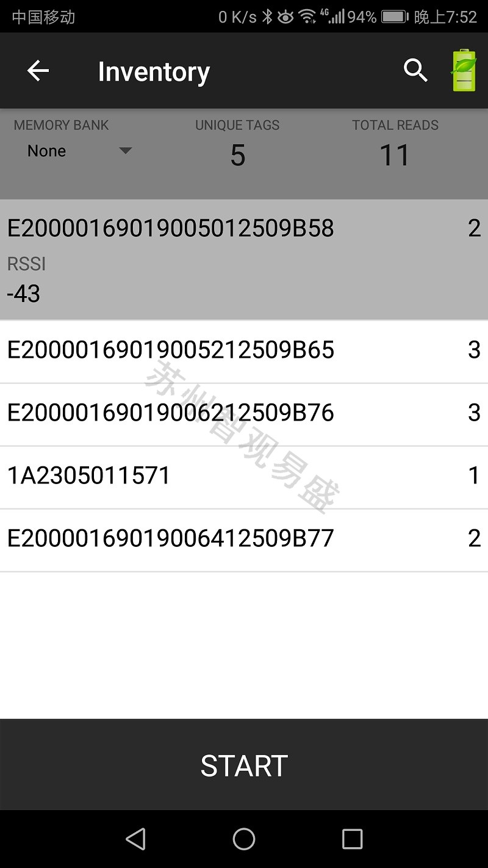Screen dimensions: 488x868
Task: Select tag E20000169019006412509B77
Action: tap(244, 540)
